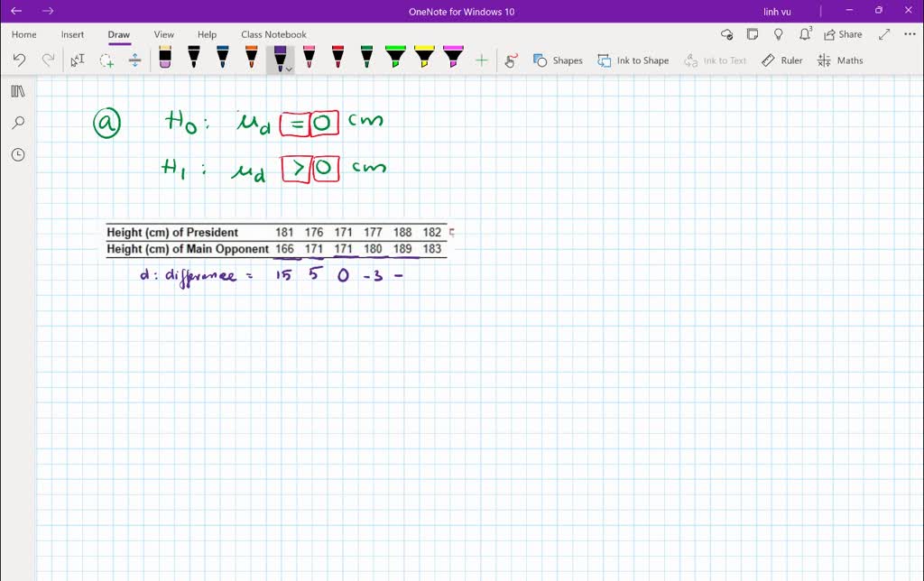Screen dimensions: 924x581
Task: Switch to the Insert tab
Action: [x=72, y=34]
